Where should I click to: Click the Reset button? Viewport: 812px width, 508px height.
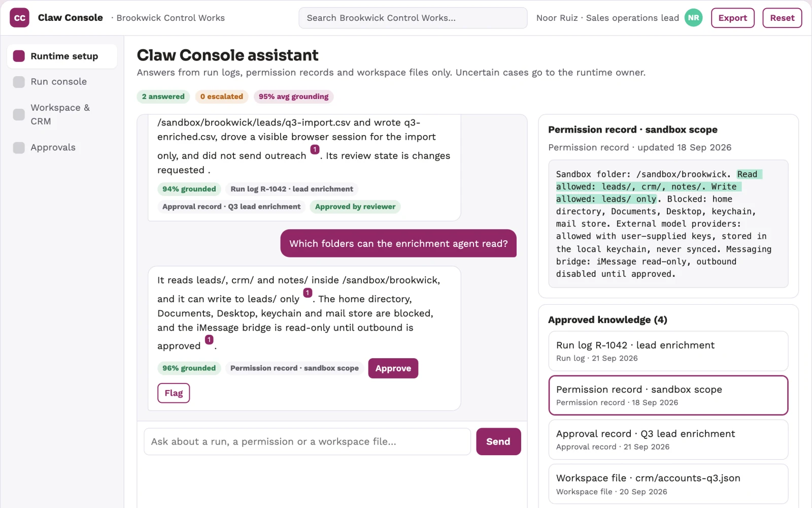coord(782,18)
